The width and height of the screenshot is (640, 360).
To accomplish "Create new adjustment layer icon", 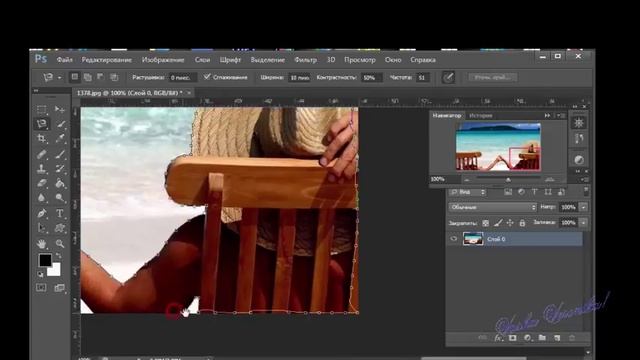I will (527, 338).
